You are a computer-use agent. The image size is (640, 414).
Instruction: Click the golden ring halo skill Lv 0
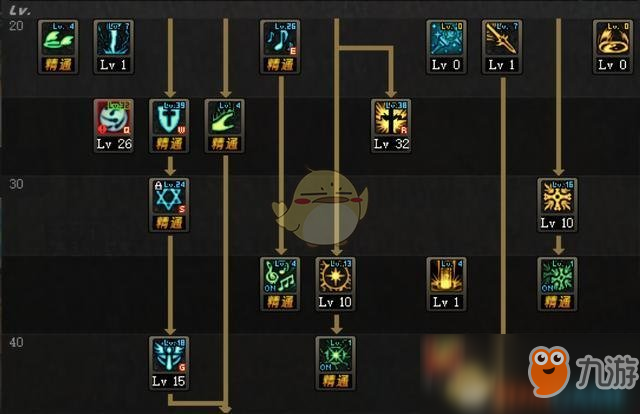[613, 47]
